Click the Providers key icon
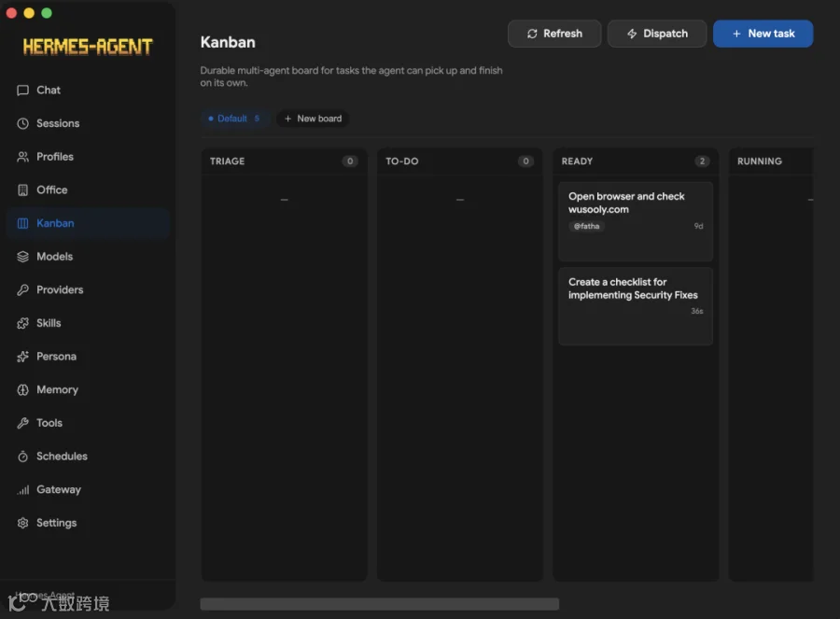Image resolution: width=840 pixels, height=619 pixels. [x=22, y=289]
